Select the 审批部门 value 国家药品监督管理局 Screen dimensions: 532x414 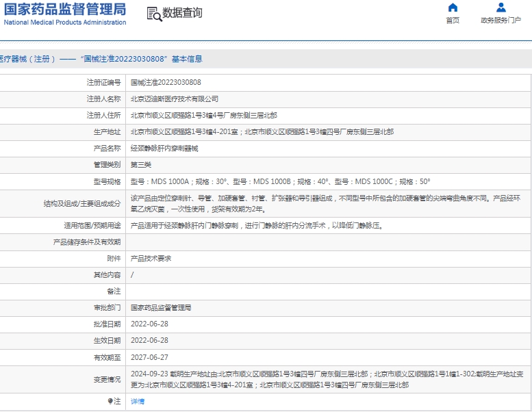pyautogui.click(x=161, y=308)
